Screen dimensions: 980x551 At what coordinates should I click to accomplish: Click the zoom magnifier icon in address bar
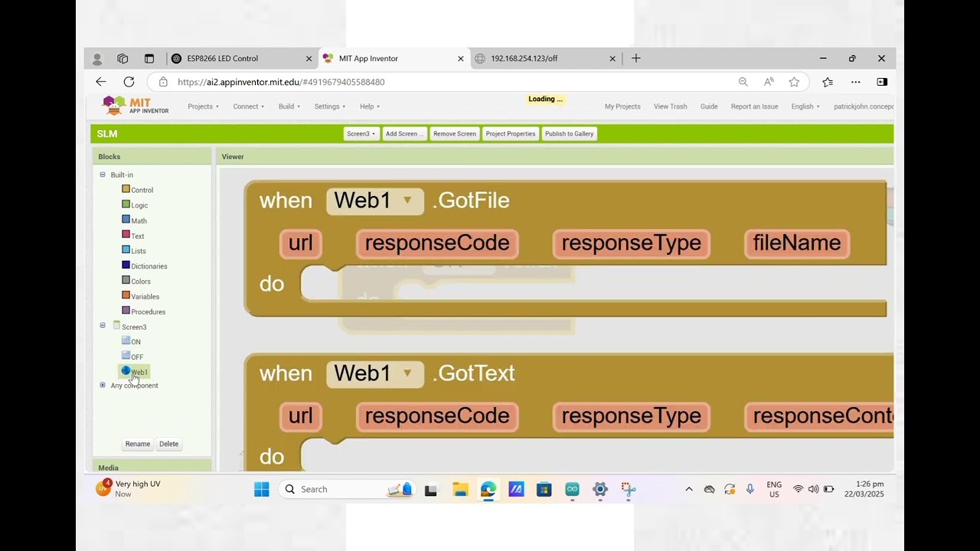(743, 82)
